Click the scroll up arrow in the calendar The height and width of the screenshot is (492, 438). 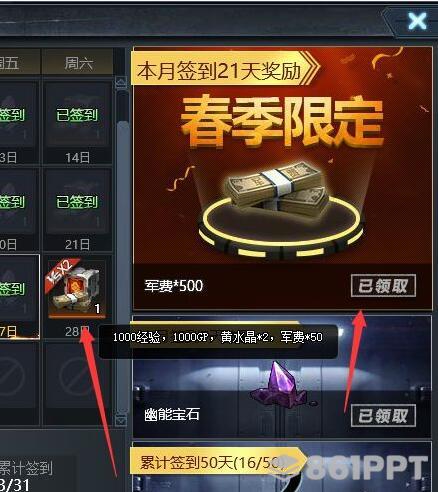pos(121,82)
